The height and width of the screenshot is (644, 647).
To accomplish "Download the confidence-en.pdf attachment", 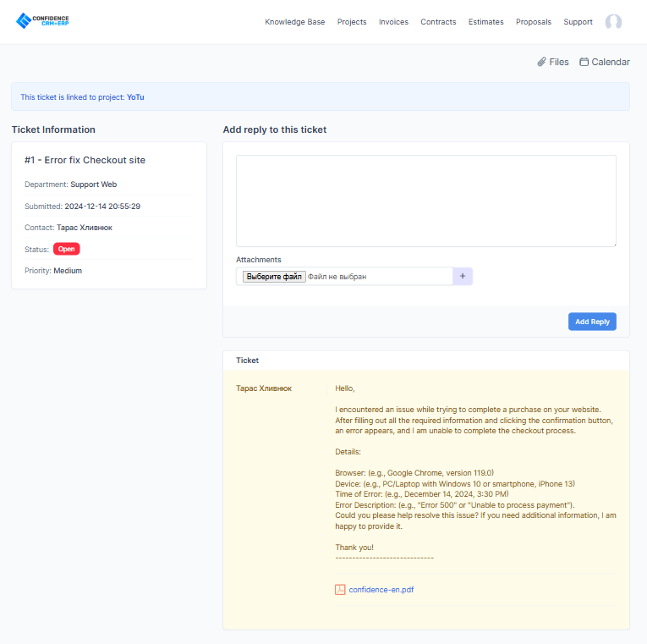I will [x=381, y=590].
